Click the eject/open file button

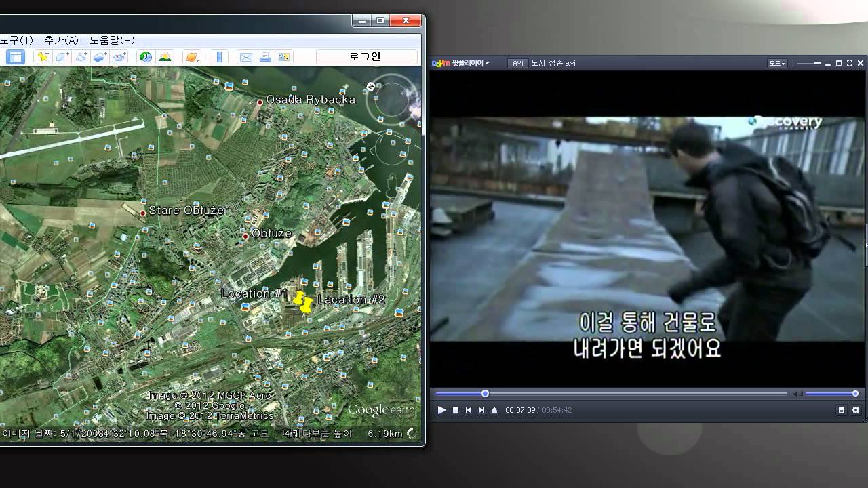pos(494,410)
